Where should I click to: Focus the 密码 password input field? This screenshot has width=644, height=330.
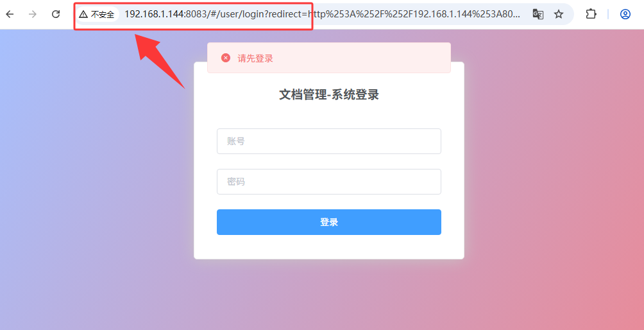tap(329, 182)
